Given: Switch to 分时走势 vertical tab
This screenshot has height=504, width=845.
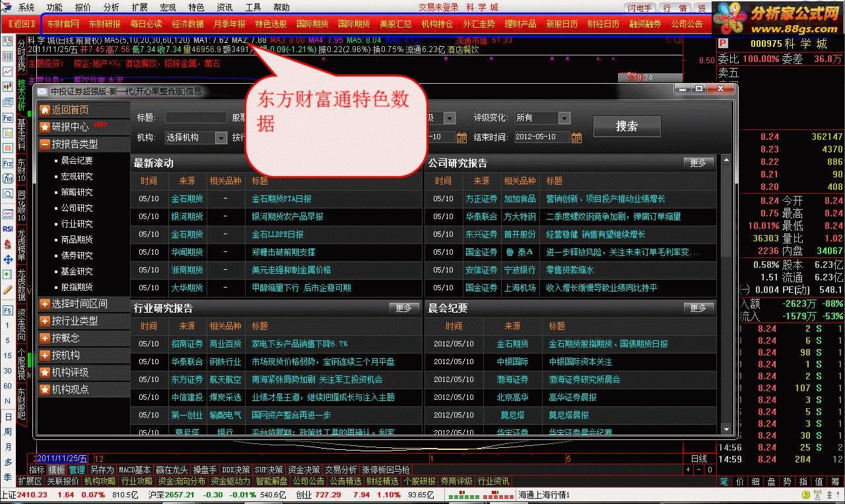Looking at the screenshot, I should click(21, 55).
